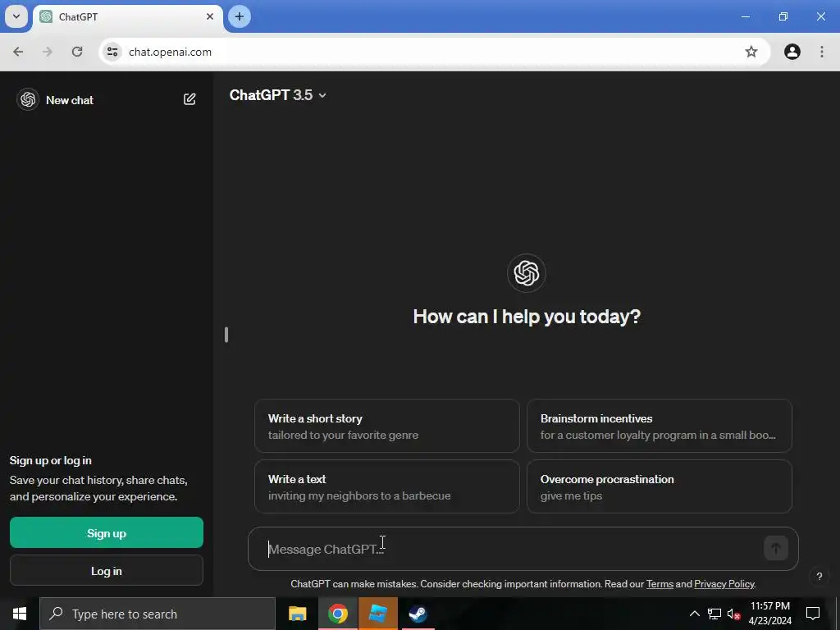The image size is (840, 630).
Task: Open the Privacy Policy link
Action: (724, 584)
